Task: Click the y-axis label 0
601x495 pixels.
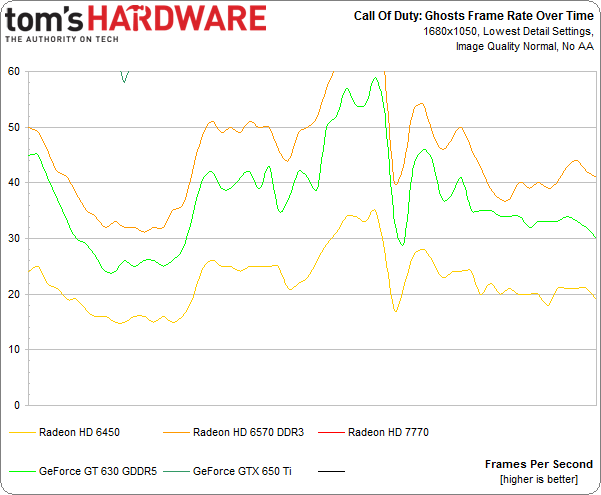Action: [17, 405]
